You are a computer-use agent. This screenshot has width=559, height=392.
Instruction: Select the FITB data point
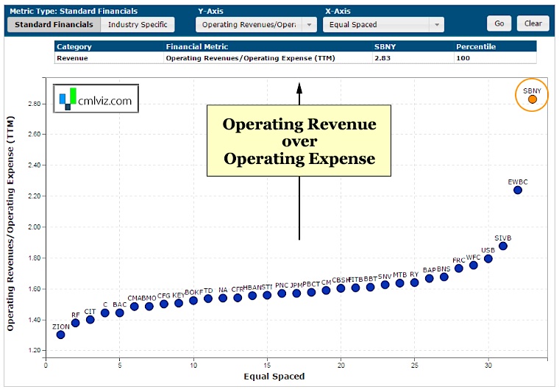point(355,288)
